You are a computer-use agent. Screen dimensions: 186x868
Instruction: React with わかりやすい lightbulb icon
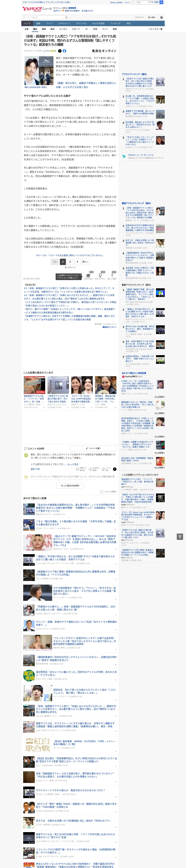(x=100, y=275)
